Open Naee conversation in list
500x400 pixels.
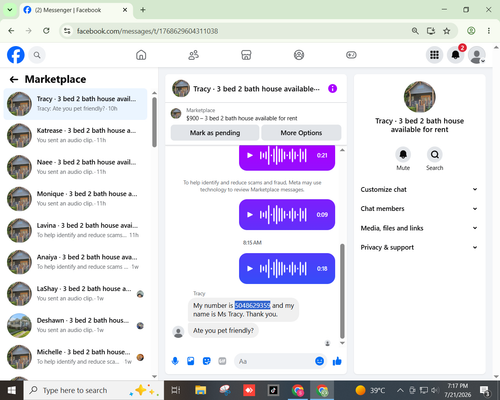pyautogui.click(x=75, y=167)
